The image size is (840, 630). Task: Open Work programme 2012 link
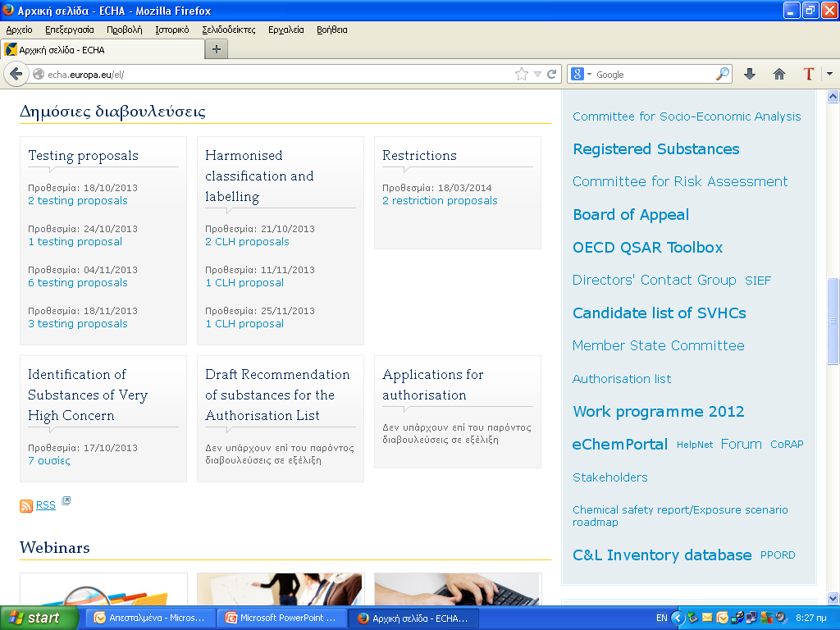point(659,412)
